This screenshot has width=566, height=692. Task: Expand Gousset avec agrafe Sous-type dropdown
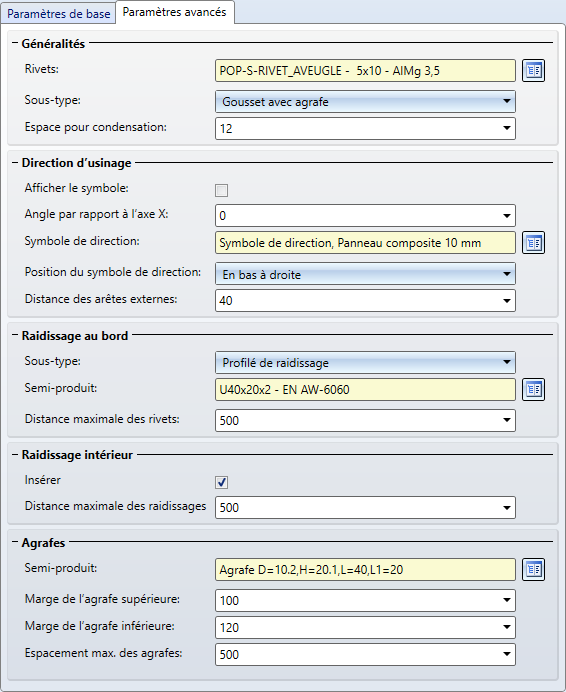coord(365,102)
